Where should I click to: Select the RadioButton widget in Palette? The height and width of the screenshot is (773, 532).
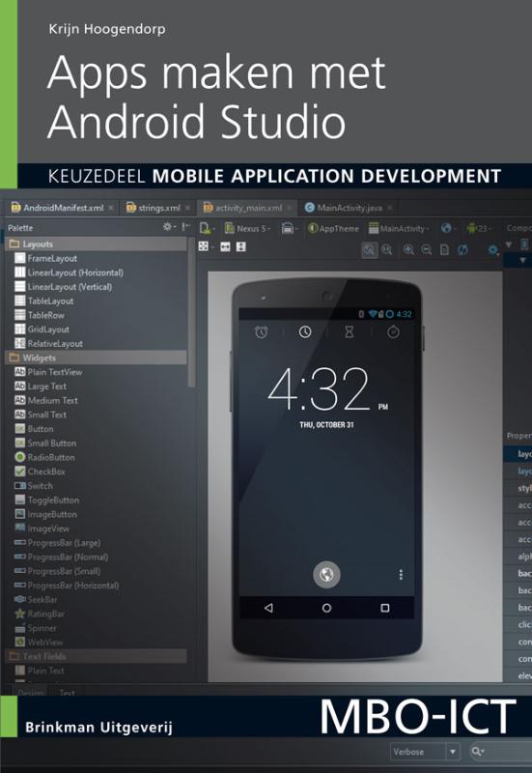point(44,457)
